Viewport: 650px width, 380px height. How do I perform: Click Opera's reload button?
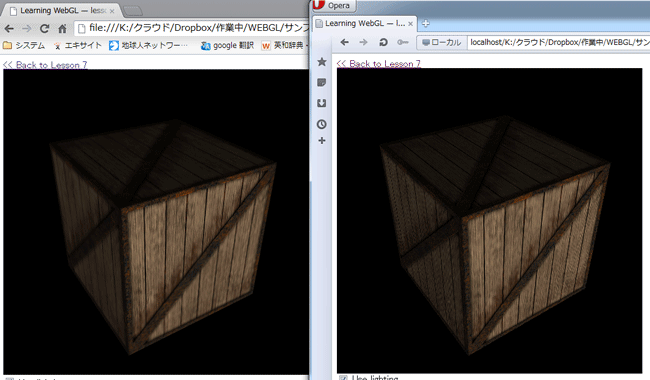point(383,42)
